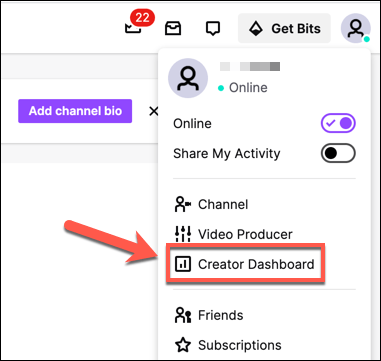Viewport: 381px width, 361px height.
Task: Open the Prime Loot tray icon
Action: point(173,29)
